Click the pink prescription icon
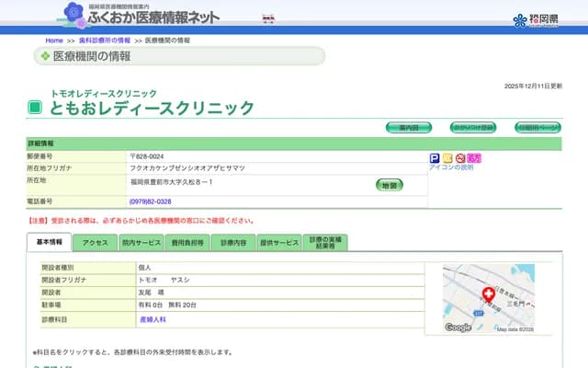This screenshot has width=588, height=368. (x=474, y=158)
